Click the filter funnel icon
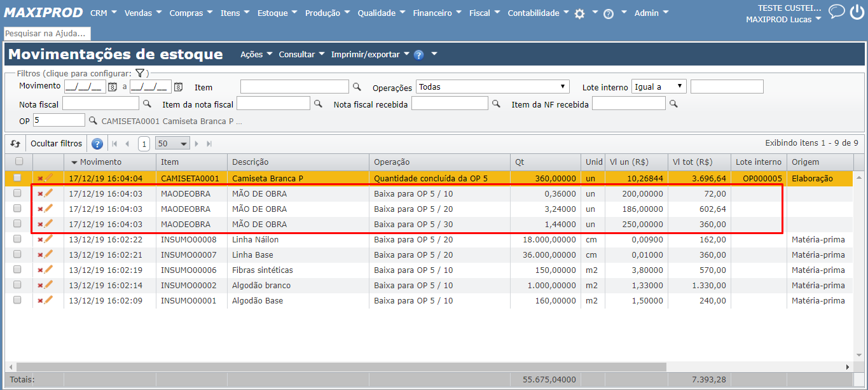 pos(140,73)
